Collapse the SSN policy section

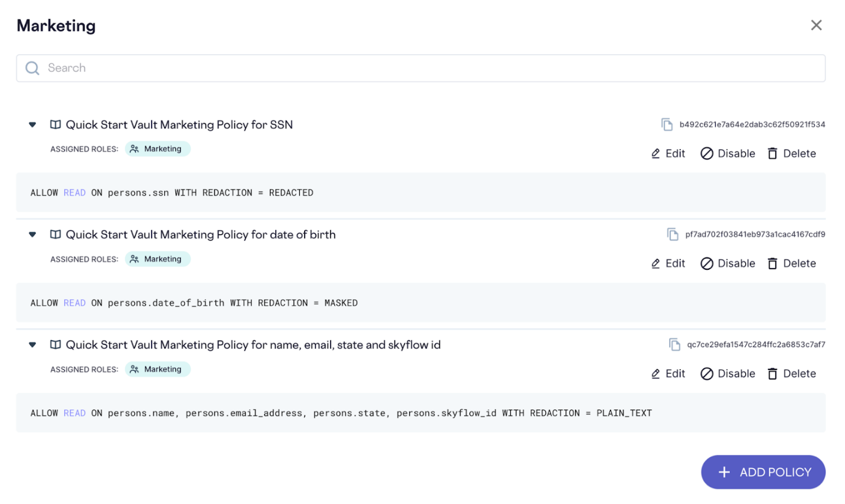(32, 125)
